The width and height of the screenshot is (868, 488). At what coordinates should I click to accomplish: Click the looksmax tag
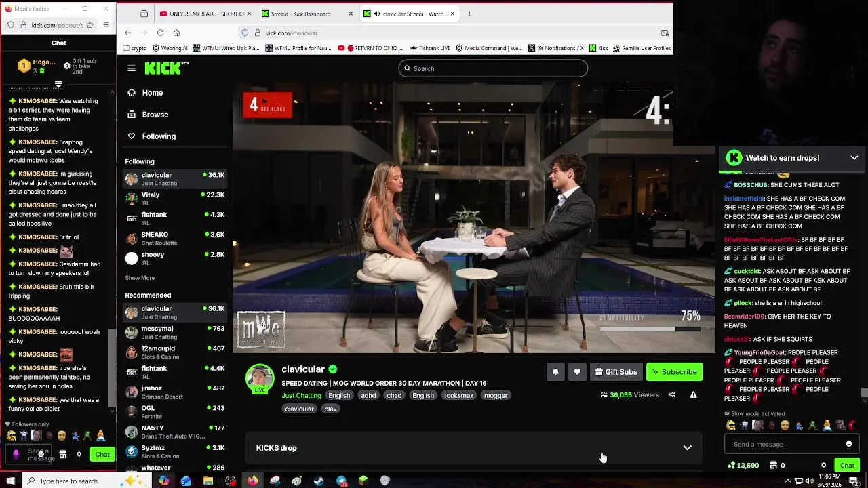click(x=459, y=395)
